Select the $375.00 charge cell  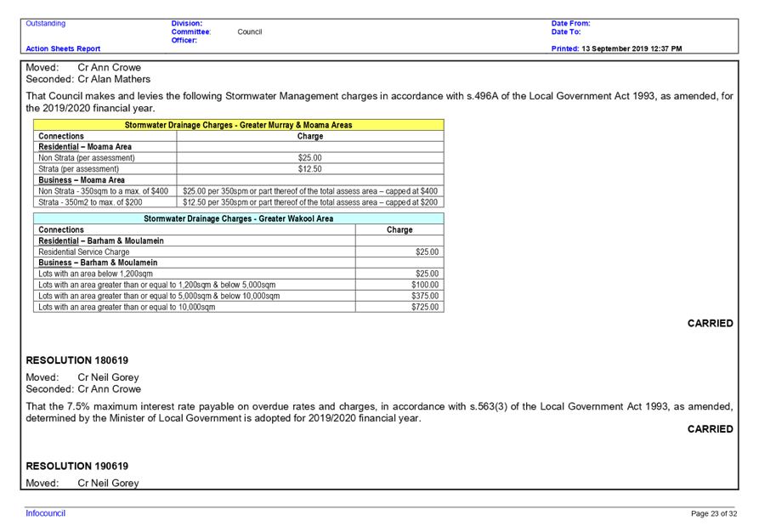399,296
